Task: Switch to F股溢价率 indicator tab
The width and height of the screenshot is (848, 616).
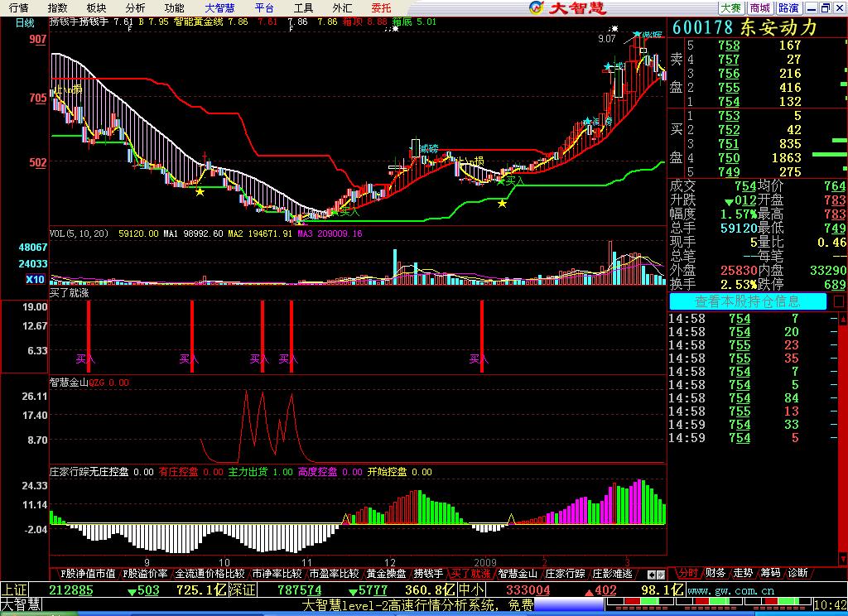Action: (x=145, y=573)
